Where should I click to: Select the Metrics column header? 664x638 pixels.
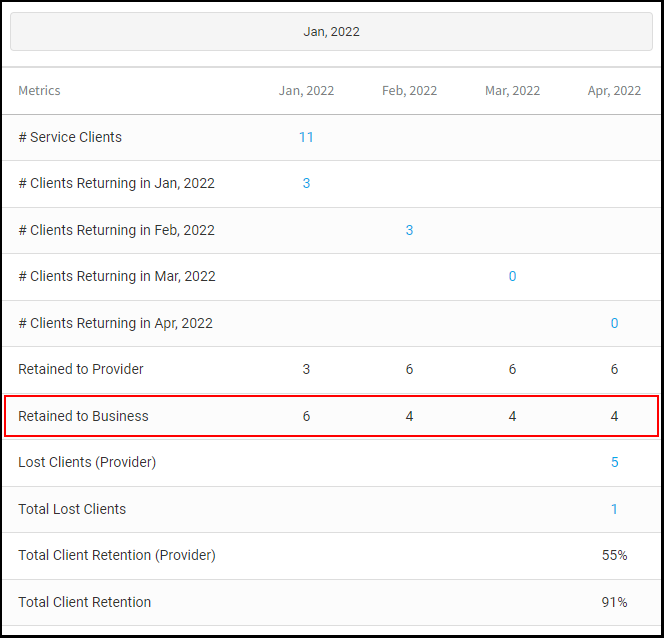(x=39, y=91)
